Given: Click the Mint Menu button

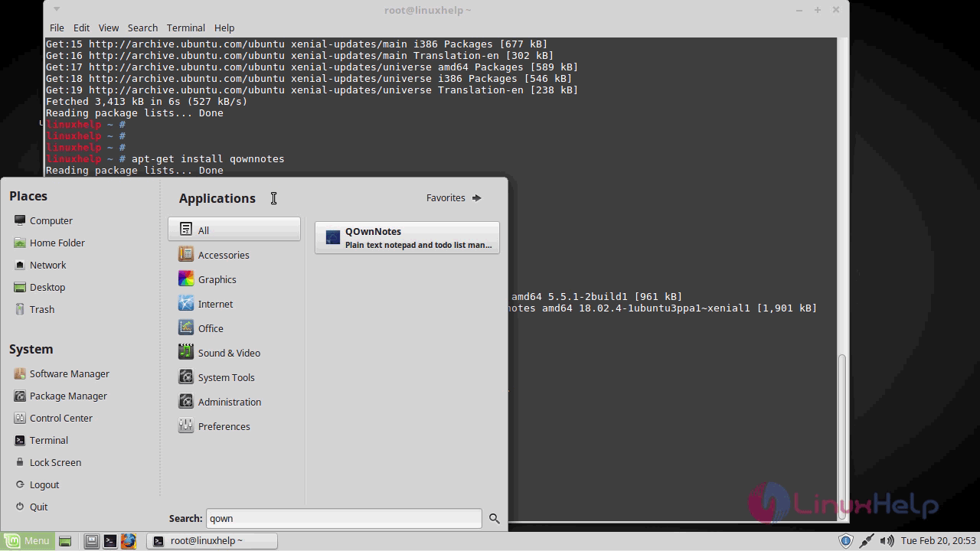Looking at the screenshot, I should coord(28,540).
